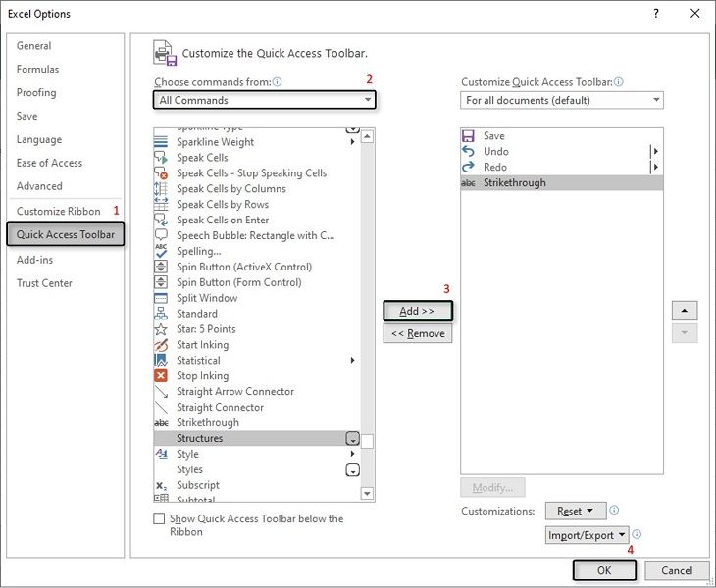Go to the Save options category
Image resolution: width=716 pixels, height=588 pixels.
pyautogui.click(x=26, y=116)
